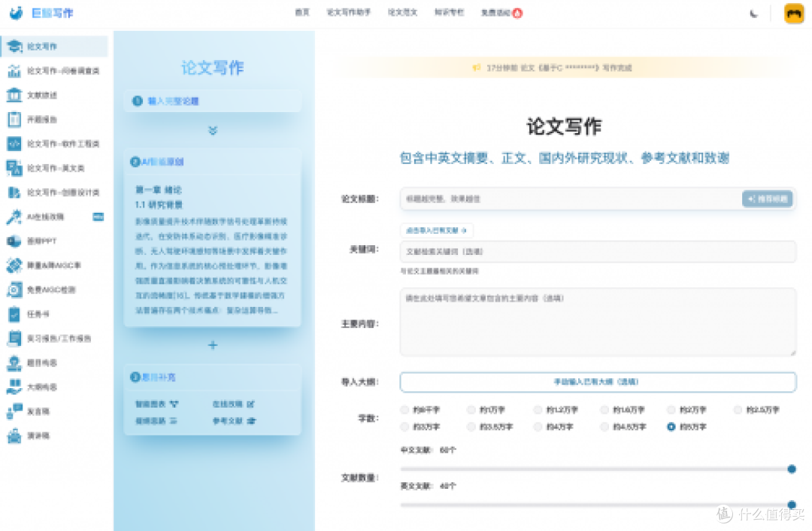The width and height of the screenshot is (812, 531).
Task: Select the 约5万字 word count option
Action: pos(671,427)
